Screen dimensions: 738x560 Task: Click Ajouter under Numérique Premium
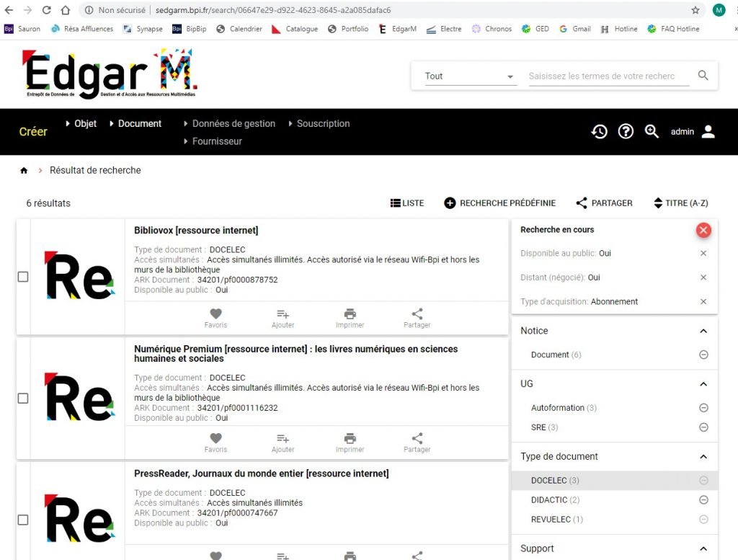click(x=283, y=443)
